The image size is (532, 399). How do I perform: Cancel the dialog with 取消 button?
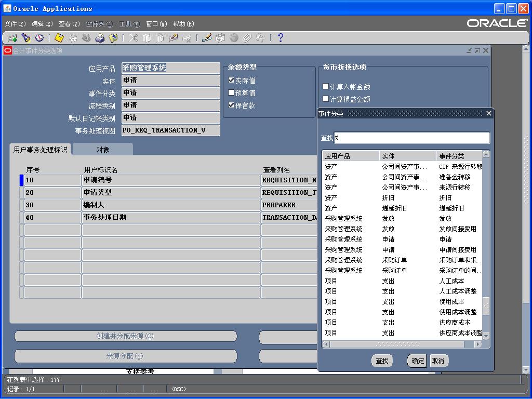point(438,361)
